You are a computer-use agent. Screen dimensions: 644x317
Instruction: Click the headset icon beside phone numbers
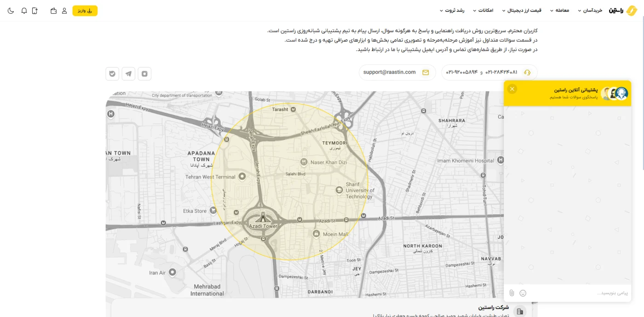tap(527, 72)
